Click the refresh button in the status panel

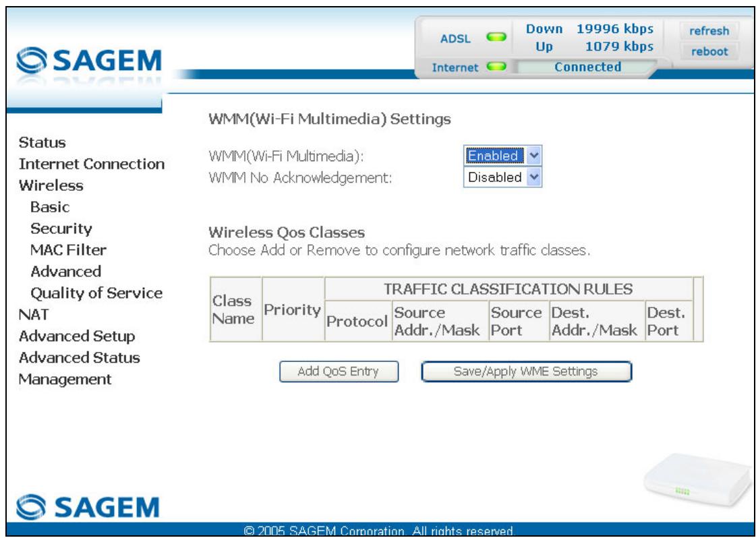pos(709,31)
